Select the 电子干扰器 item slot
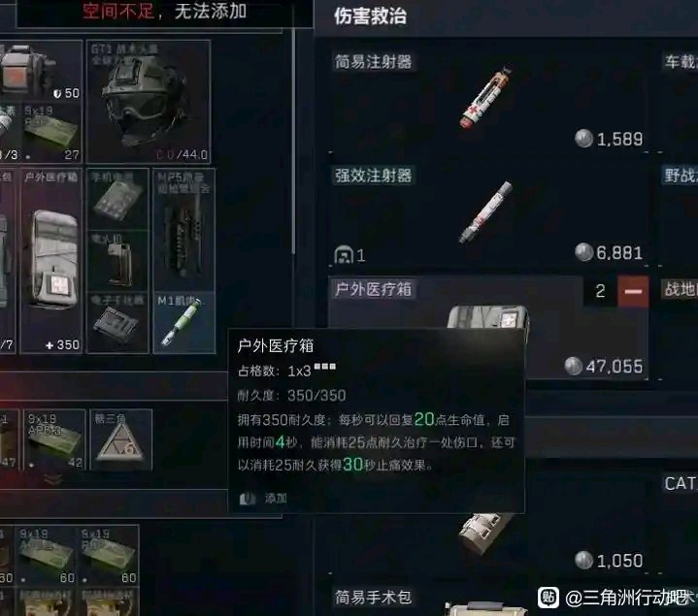Image resolution: width=698 pixels, height=616 pixels. (117, 323)
